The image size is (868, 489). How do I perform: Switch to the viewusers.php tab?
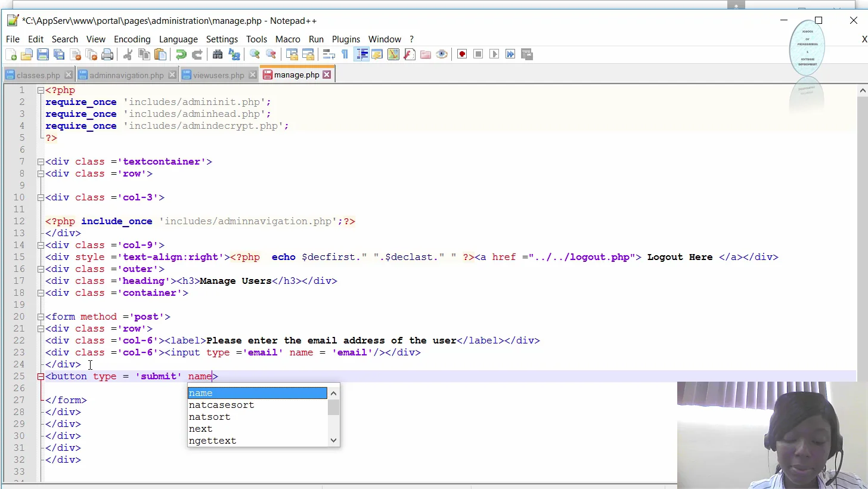pos(218,75)
